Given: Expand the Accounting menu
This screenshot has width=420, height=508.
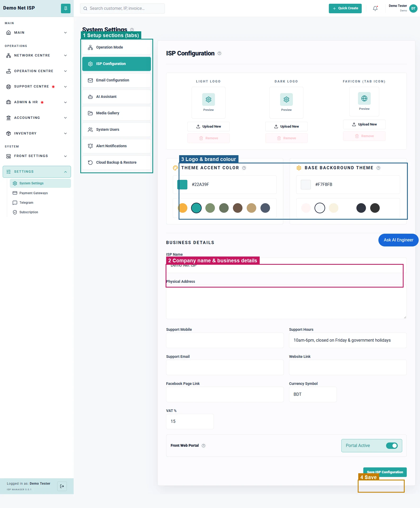Looking at the screenshot, I should point(37,118).
